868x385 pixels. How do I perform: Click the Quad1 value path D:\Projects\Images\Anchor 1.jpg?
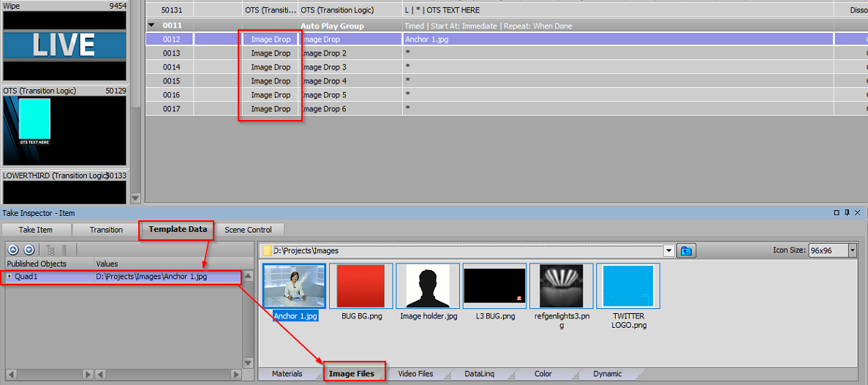151,276
